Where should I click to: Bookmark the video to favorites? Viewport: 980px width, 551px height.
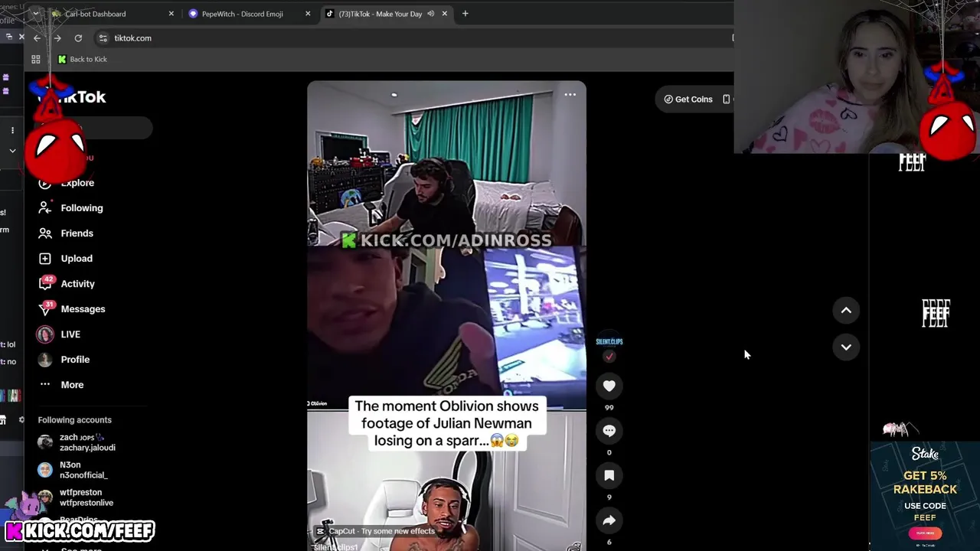[x=609, y=476]
